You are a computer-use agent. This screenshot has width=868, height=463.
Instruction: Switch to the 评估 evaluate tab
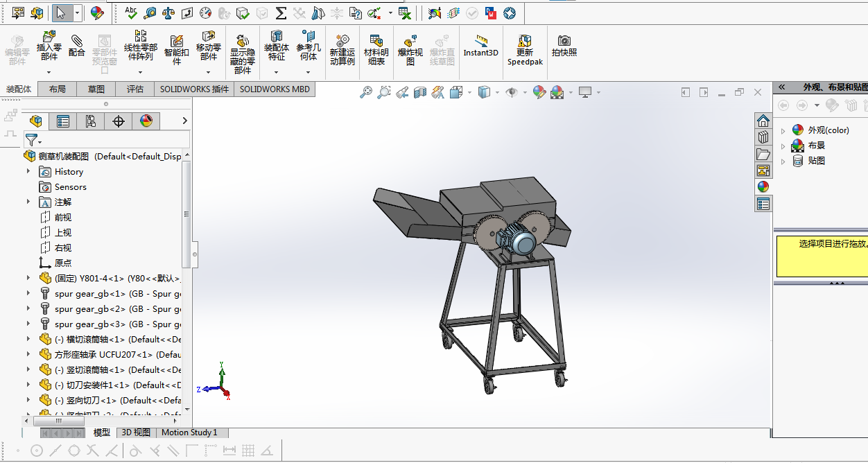pyautogui.click(x=135, y=89)
